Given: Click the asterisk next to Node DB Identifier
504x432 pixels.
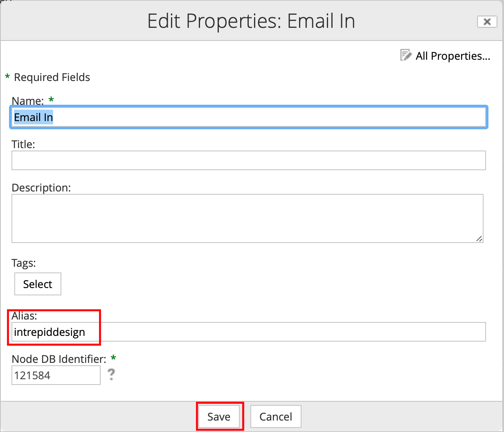Looking at the screenshot, I should (113, 358).
